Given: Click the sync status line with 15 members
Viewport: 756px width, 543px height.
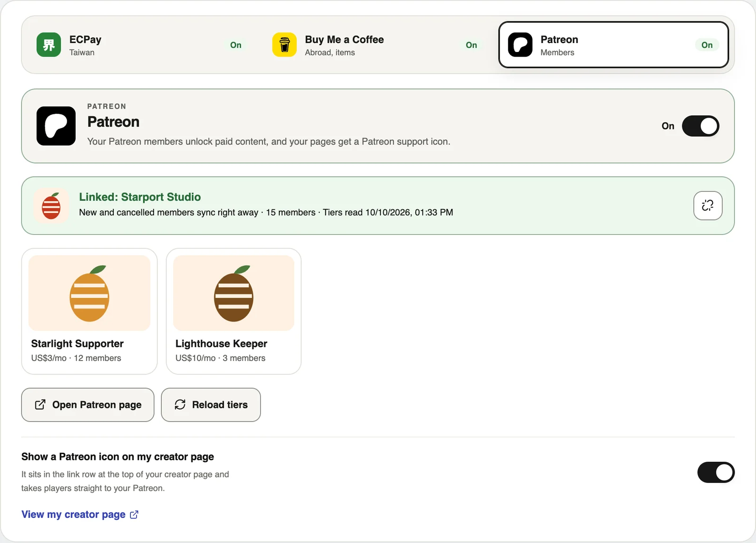Looking at the screenshot, I should (266, 213).
